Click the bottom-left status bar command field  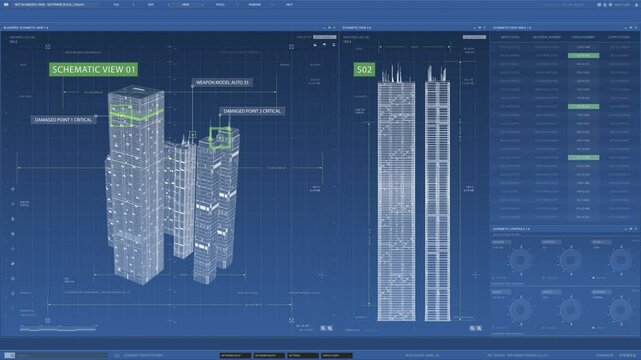[x=62, y=356]
